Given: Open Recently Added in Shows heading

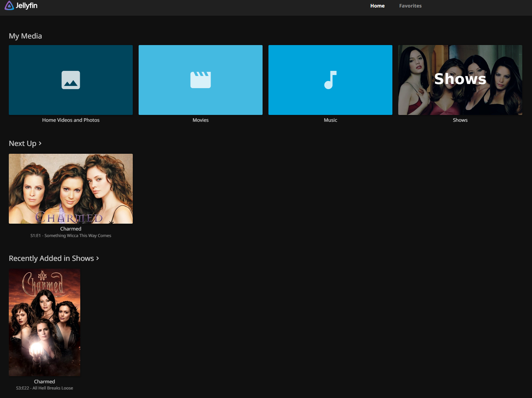Looking at the screenshot, I should [x=54, y=258].
